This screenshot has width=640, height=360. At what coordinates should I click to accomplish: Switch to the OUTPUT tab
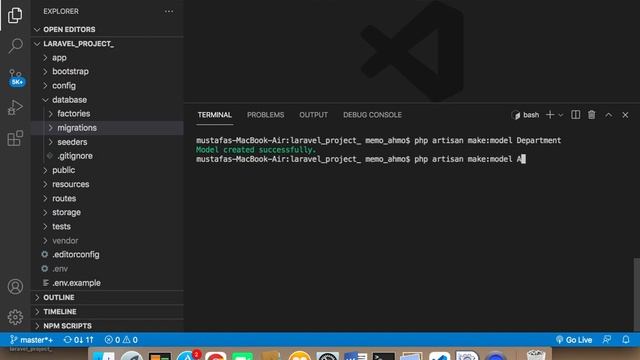click(313, 115)
